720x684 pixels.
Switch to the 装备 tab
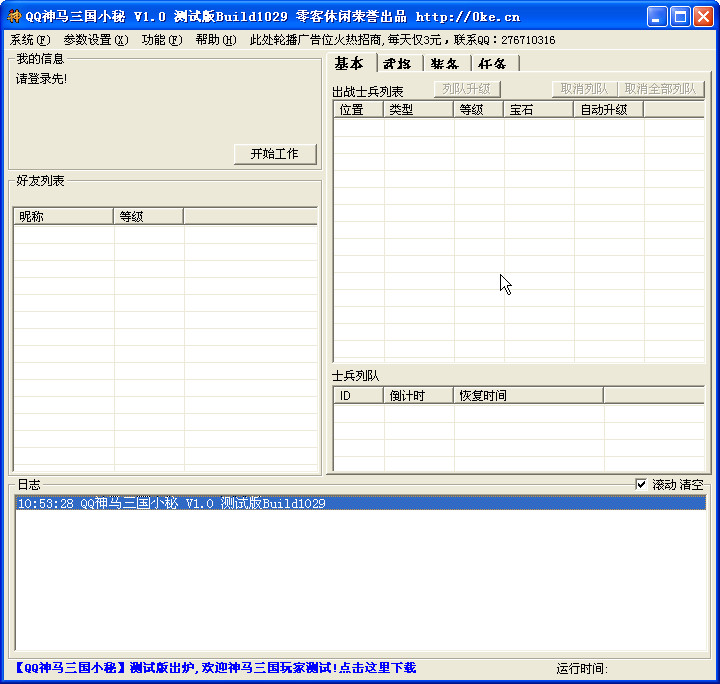(x=446, y=63)
